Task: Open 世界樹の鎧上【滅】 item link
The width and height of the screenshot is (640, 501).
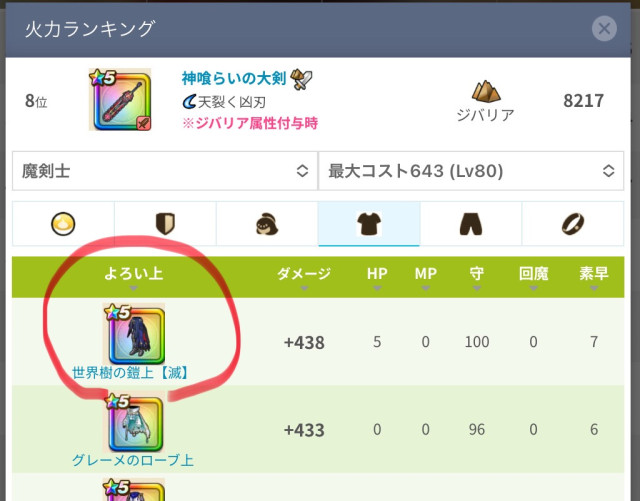Action: pos(130,372)
